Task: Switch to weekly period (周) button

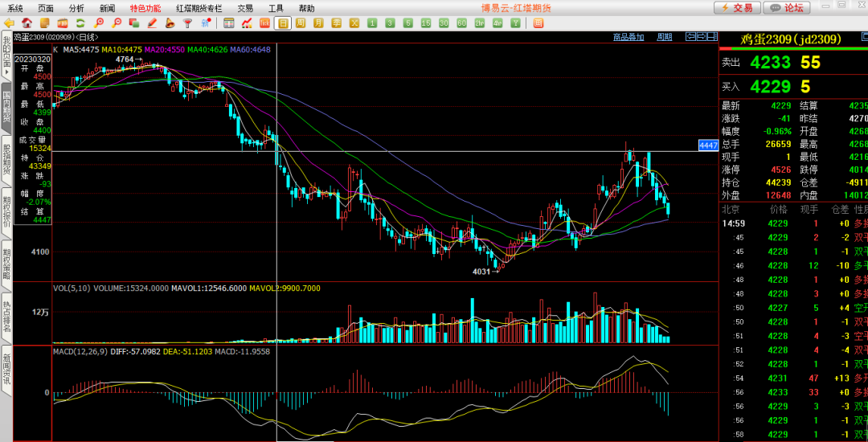Action: coord(301,23)
